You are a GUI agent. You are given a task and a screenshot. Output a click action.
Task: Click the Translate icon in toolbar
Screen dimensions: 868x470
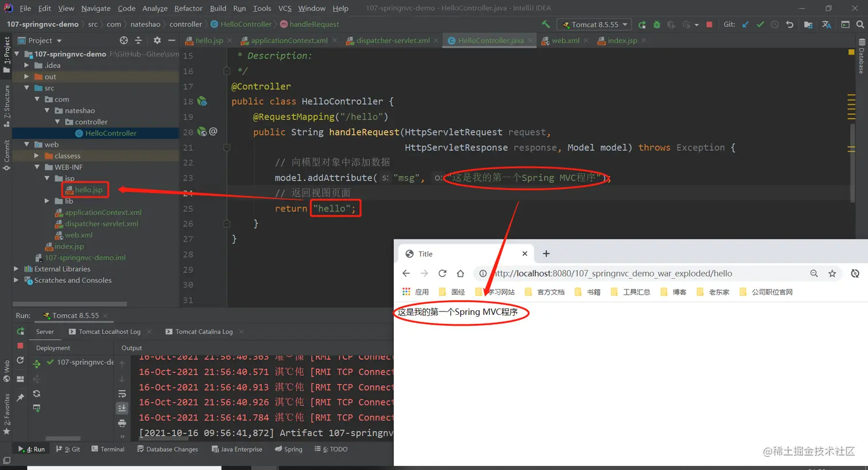[827, 24]
